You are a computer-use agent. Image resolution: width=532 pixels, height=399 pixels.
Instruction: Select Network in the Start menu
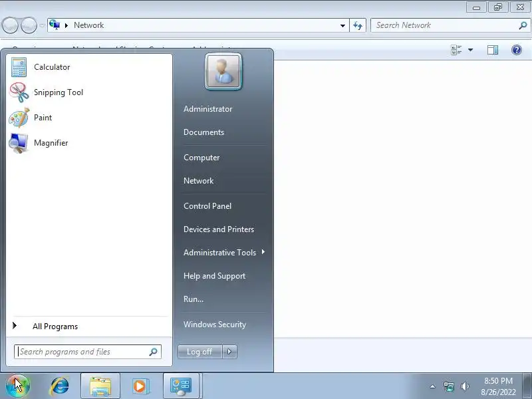tap(198, 181)
